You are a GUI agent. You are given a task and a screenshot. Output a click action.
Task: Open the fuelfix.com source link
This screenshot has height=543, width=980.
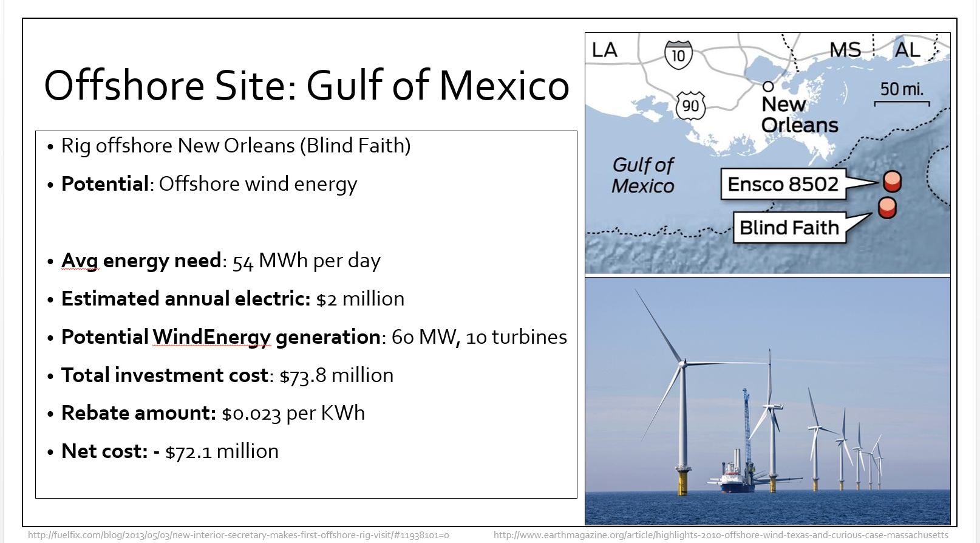238,535
